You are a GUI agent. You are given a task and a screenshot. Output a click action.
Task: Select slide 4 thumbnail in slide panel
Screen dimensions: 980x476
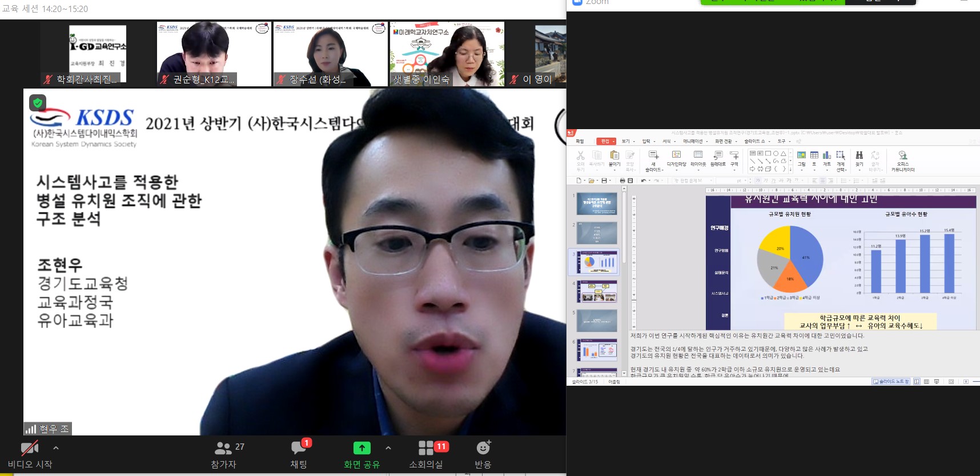[x=597, y=291]
